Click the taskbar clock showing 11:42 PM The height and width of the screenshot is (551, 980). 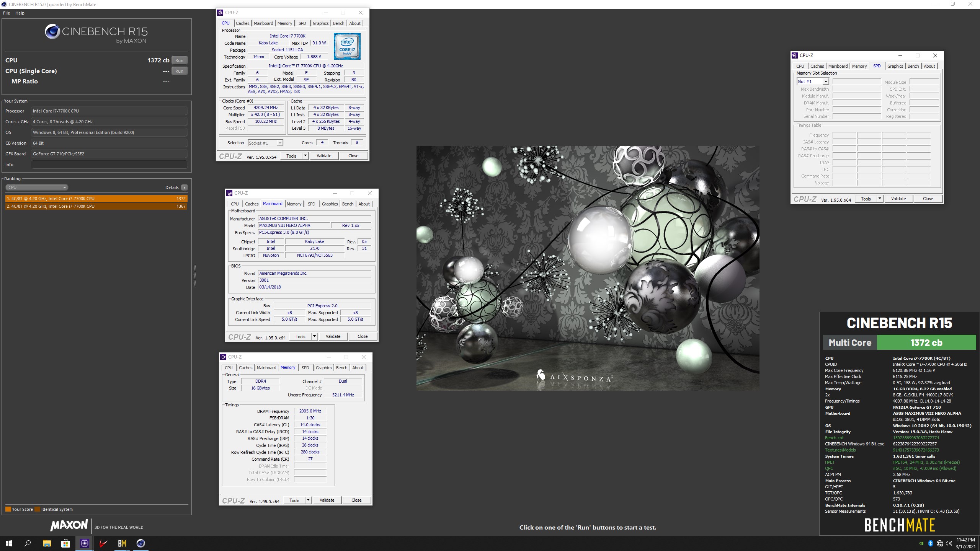(x=965, y=543)
